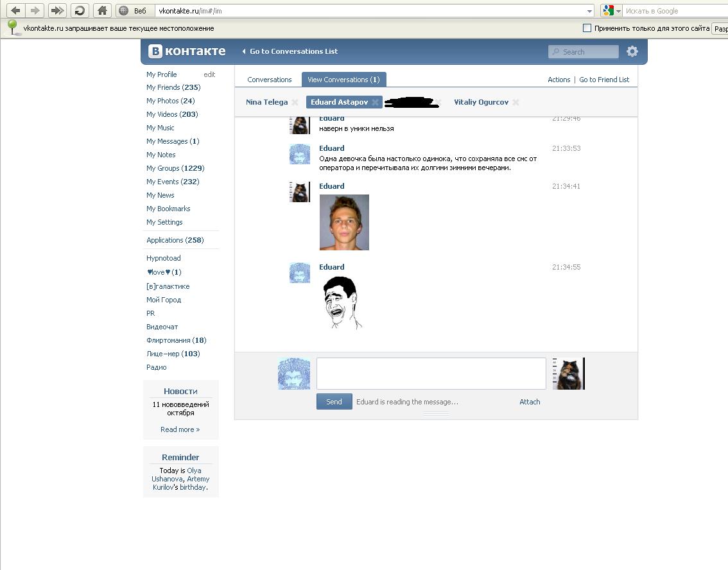
Task: Open the Радио app
Action: [x=156, y=367]
